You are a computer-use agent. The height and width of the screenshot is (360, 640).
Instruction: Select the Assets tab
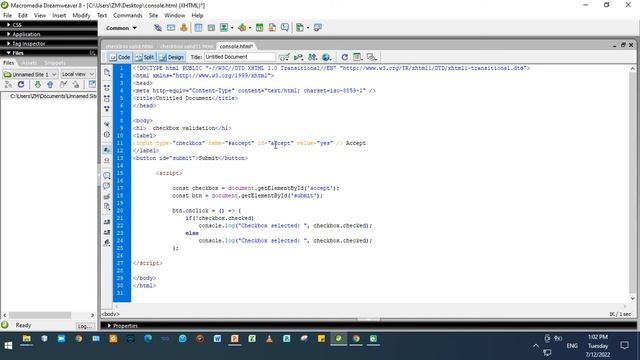click(x=29, y=63)
